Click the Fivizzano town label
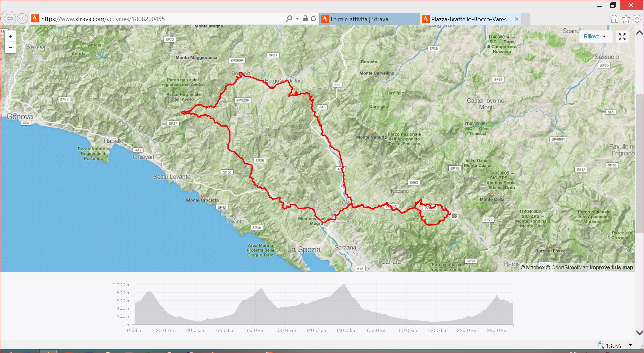644x353 pixels. [x=398, y=191]
